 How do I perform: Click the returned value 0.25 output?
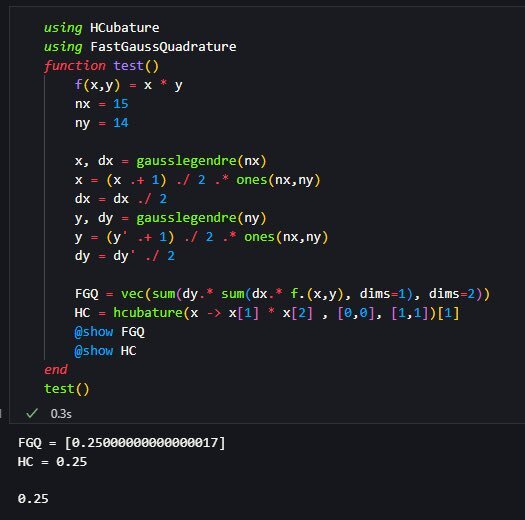33,499
